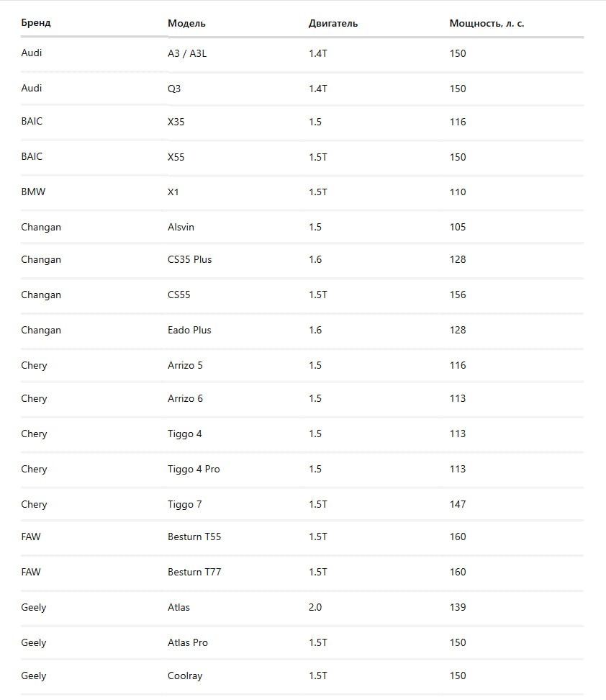Select the Tiggo 7 model cell
Screen dimensions: 606x700
185,504
